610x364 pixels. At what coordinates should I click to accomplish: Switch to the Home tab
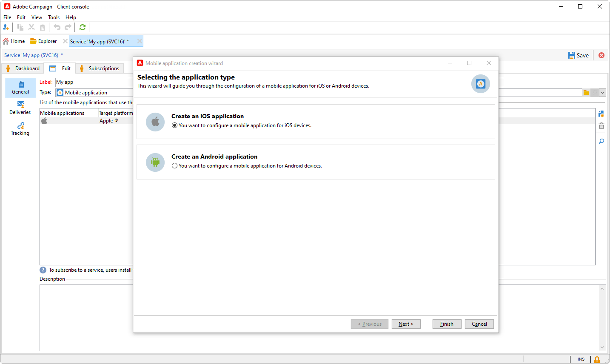tap(14, 41)
